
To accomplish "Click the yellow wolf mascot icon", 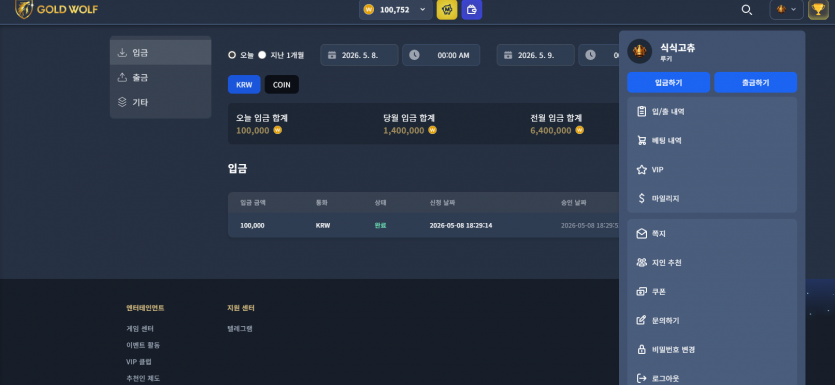I will pyautogui.click(x=447, y=10).
